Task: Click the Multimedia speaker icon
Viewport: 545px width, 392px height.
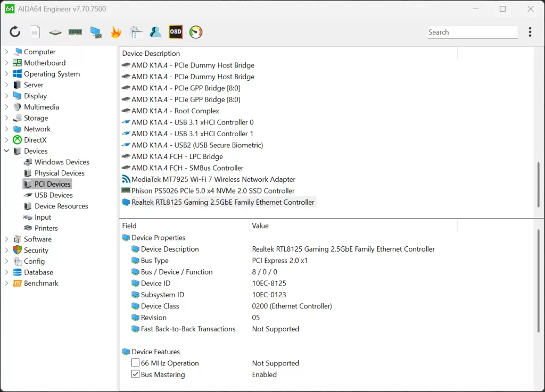Action: point(18,107)
